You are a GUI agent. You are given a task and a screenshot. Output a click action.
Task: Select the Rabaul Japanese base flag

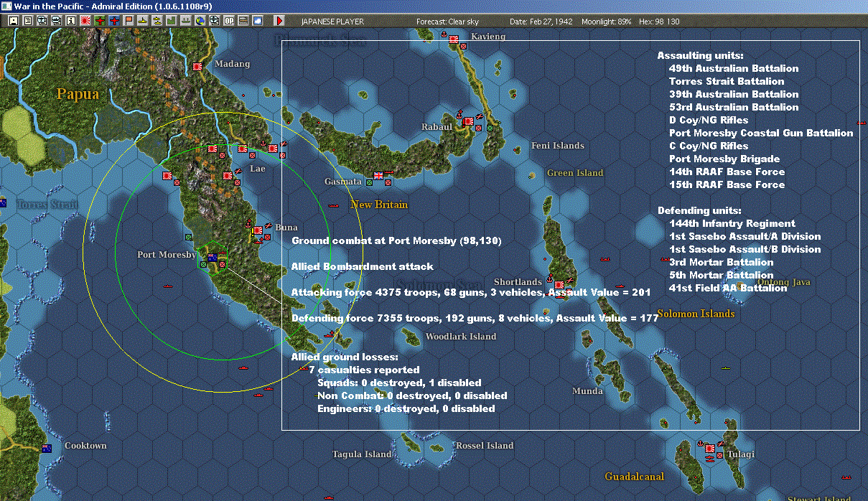click(x=468, y=121)
